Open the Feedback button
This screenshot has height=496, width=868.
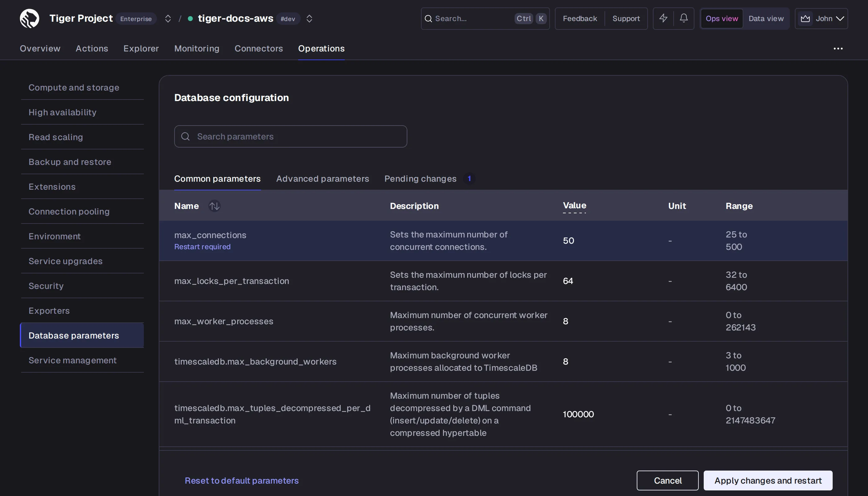point(580,18)
